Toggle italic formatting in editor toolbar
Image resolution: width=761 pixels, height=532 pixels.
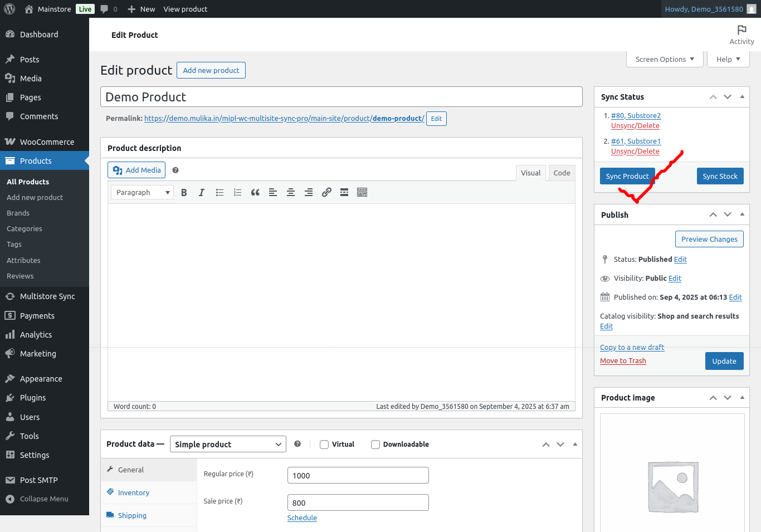tap(202, 192)
